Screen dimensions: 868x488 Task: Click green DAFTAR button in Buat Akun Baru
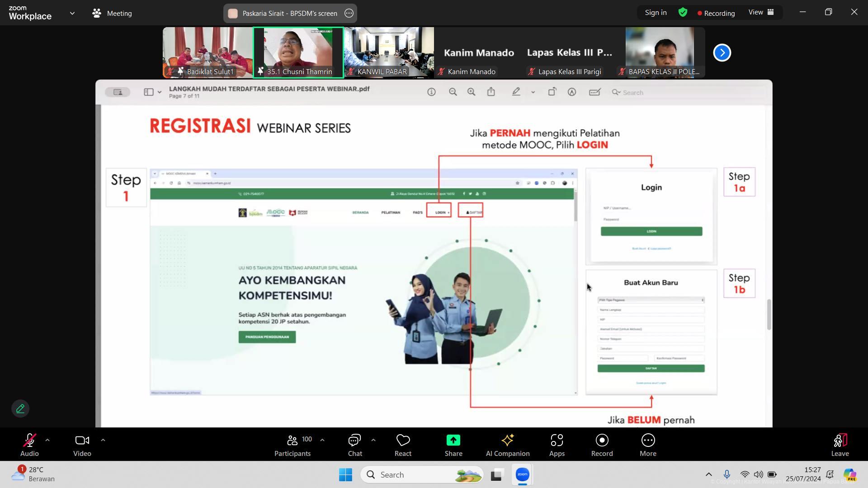pos(651,369)
